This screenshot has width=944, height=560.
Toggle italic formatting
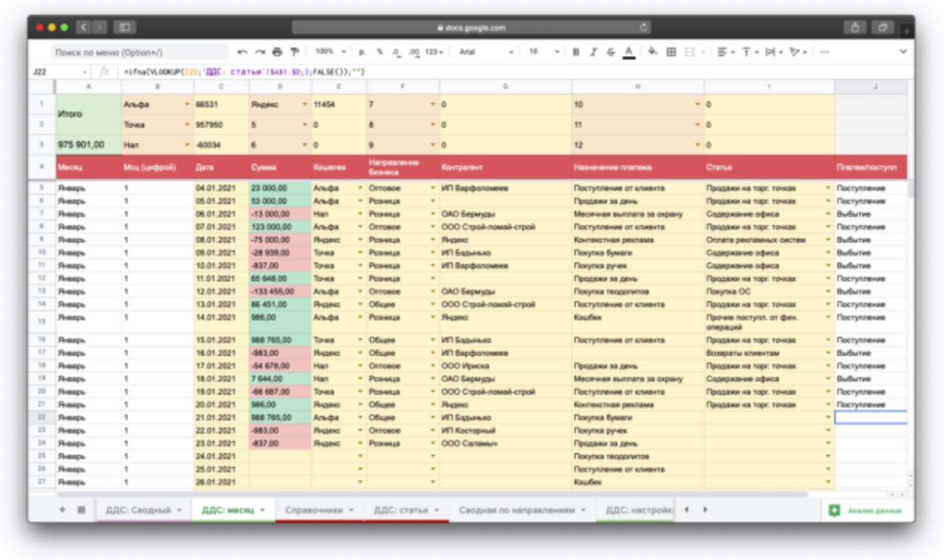[x=593, y=52]
